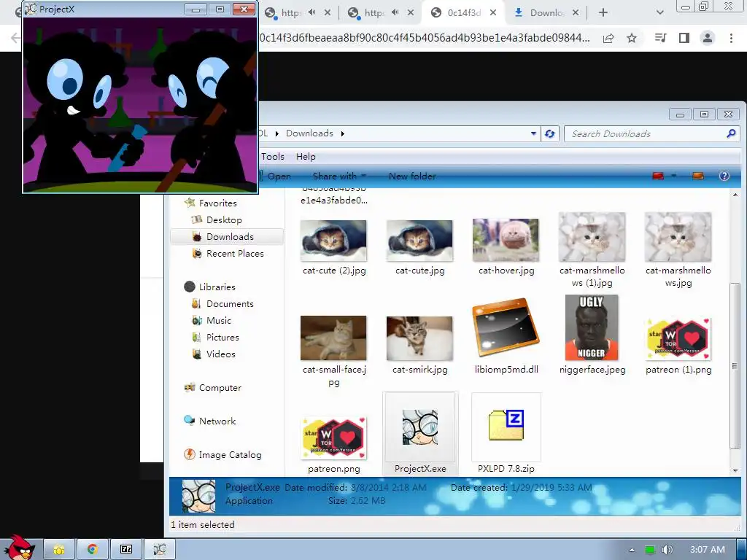
Task: Select the patreon.png thumbnail
Action: (x=333, y=437)
